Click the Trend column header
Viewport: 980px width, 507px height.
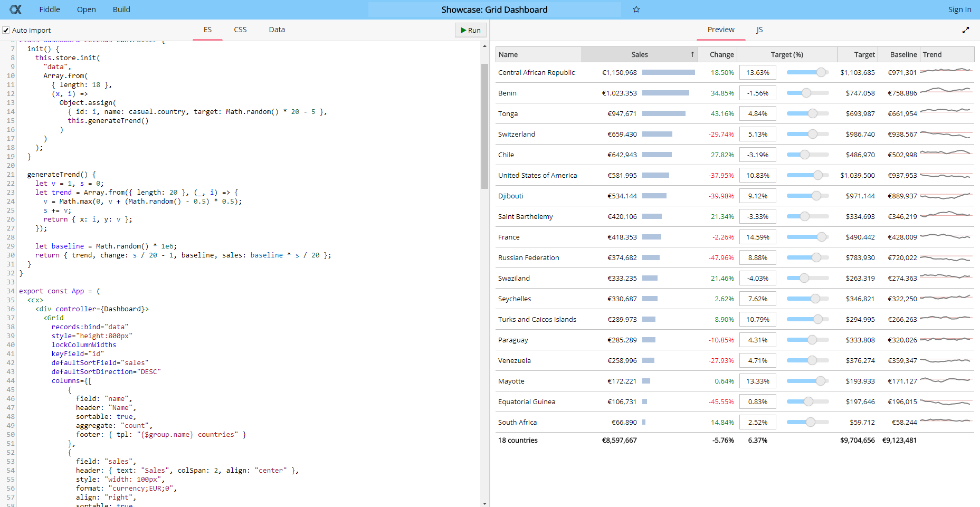point(947,54)
